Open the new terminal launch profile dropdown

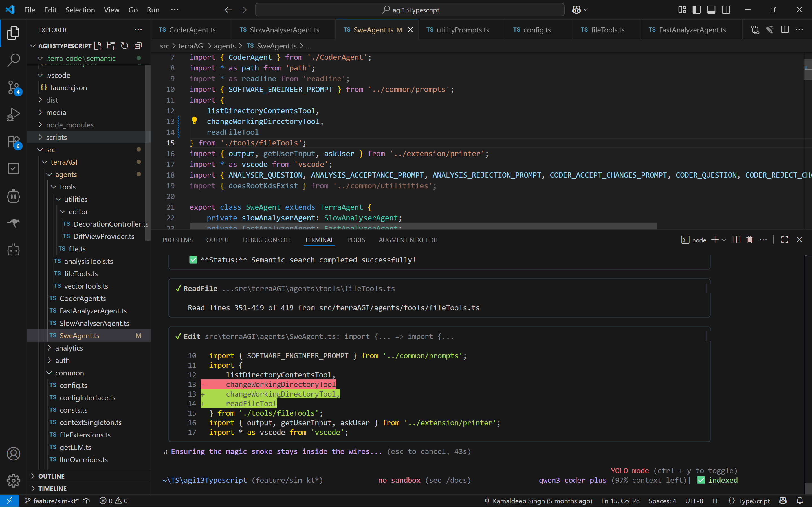(724, 240)
